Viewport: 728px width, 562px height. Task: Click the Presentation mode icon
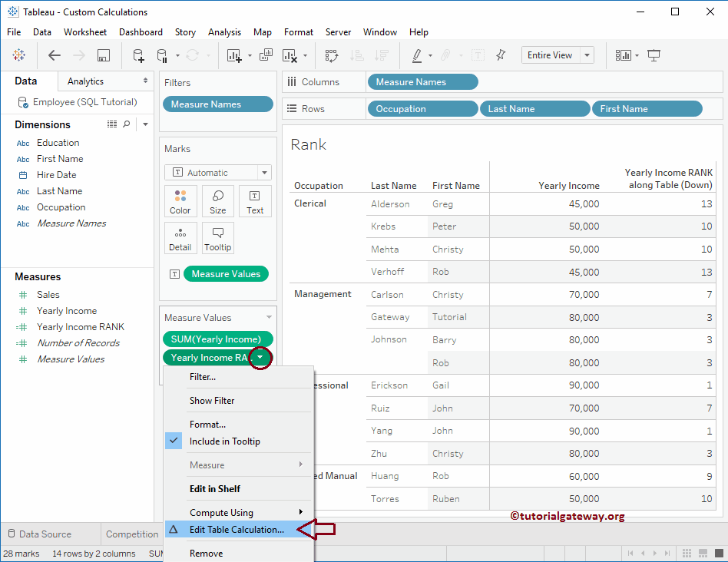click(x=654, y=55)
